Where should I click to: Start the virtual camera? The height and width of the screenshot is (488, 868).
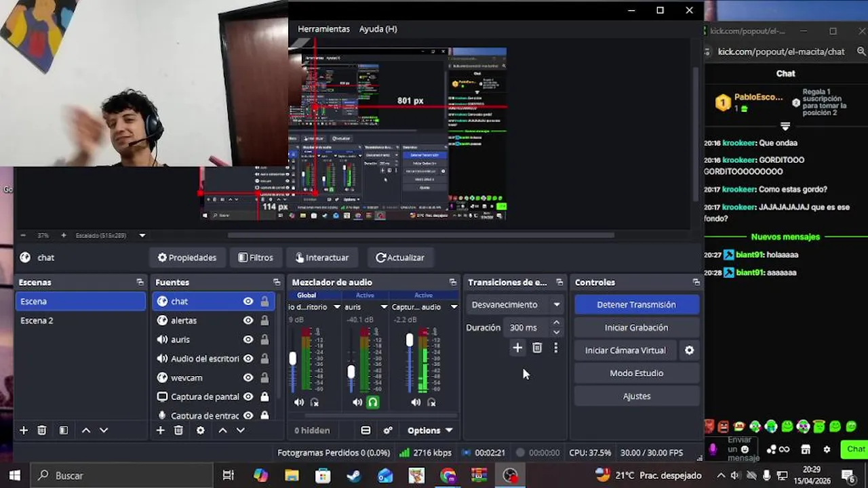click(x=625, y=350)
